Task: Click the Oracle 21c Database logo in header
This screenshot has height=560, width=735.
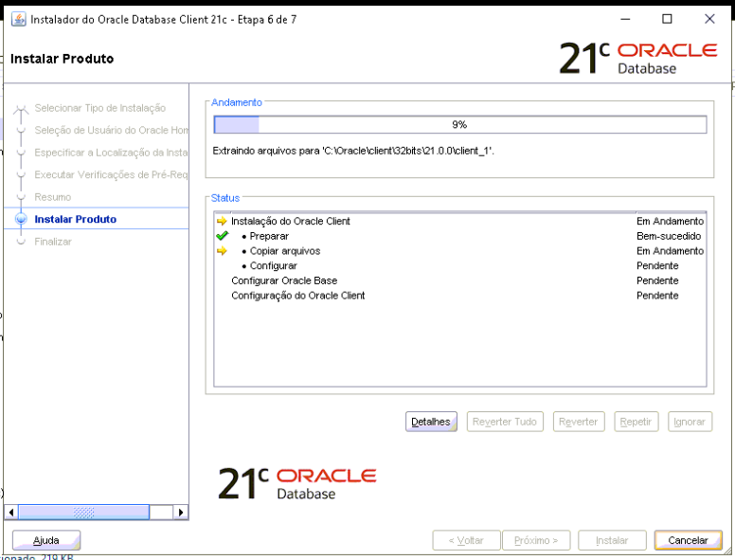Action: tap(638, 58)
